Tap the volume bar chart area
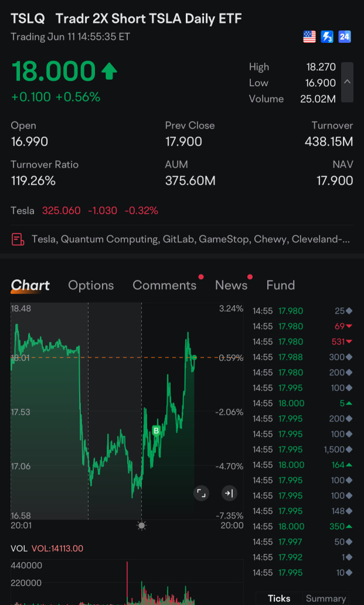Screen dimensions: 364x605 (x=127, y=583)
